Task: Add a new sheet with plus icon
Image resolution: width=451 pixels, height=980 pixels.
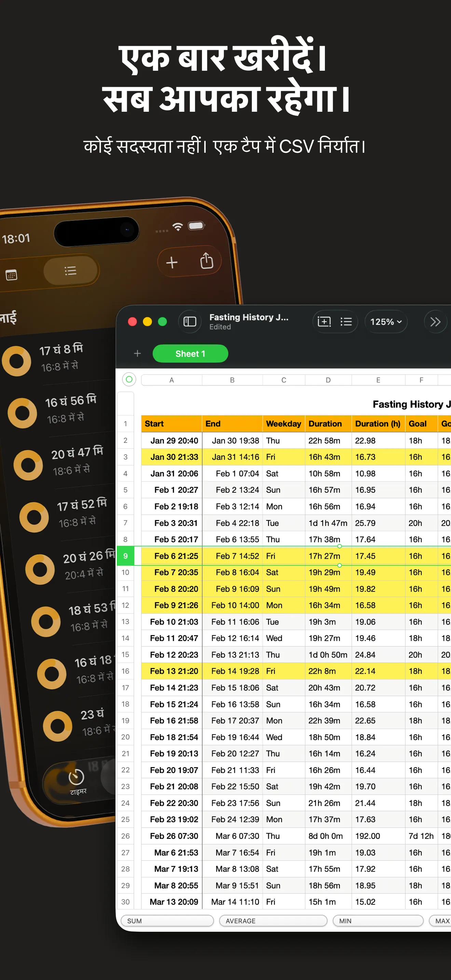Action: [137, 353]
